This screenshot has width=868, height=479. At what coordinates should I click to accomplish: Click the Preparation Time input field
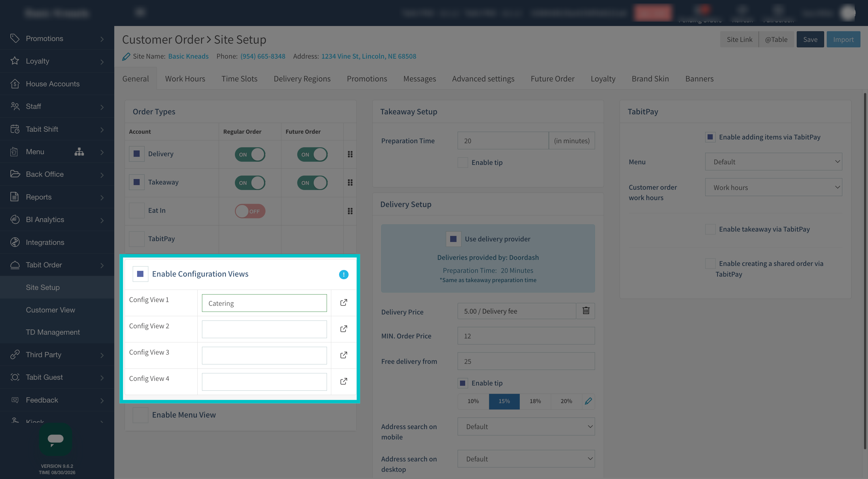(x=503, y=141)
